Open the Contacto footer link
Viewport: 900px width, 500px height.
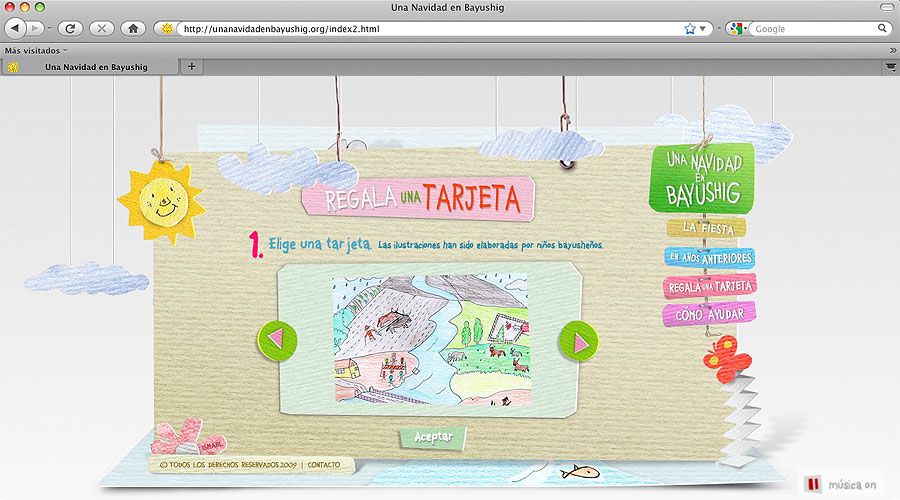pos(324,464)
